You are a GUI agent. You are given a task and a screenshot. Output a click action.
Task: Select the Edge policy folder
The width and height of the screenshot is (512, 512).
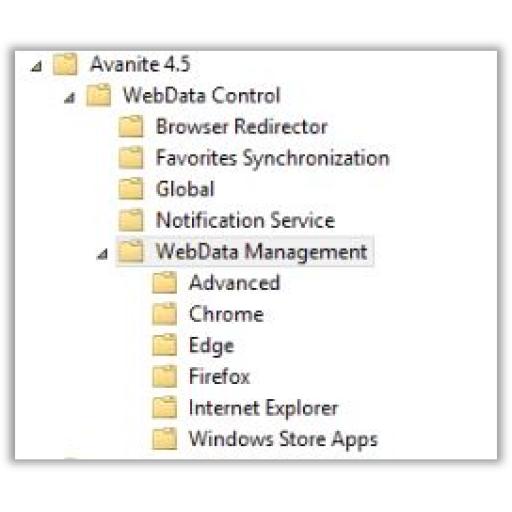click(x=211, y=346)
